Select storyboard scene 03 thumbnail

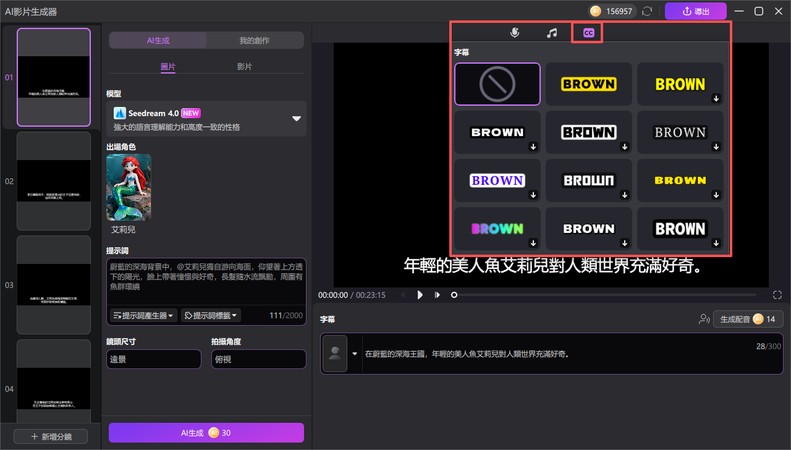53,285
